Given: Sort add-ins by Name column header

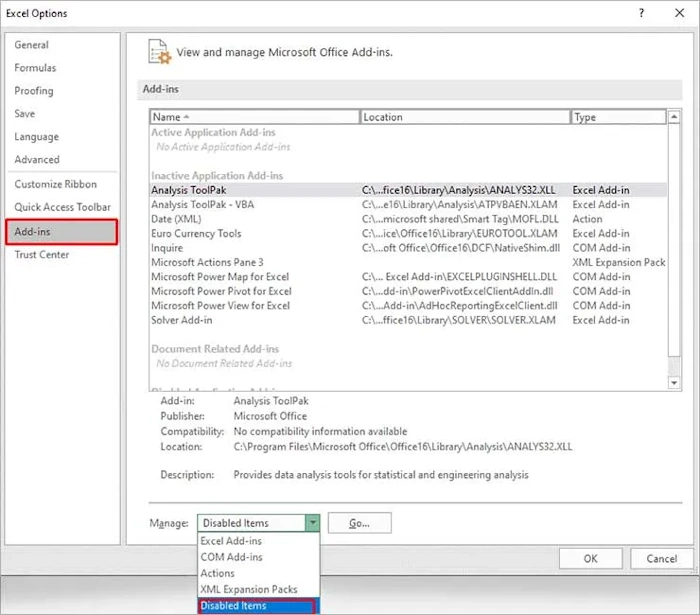Looking at the screenshot, I should [x=254, y=117].
